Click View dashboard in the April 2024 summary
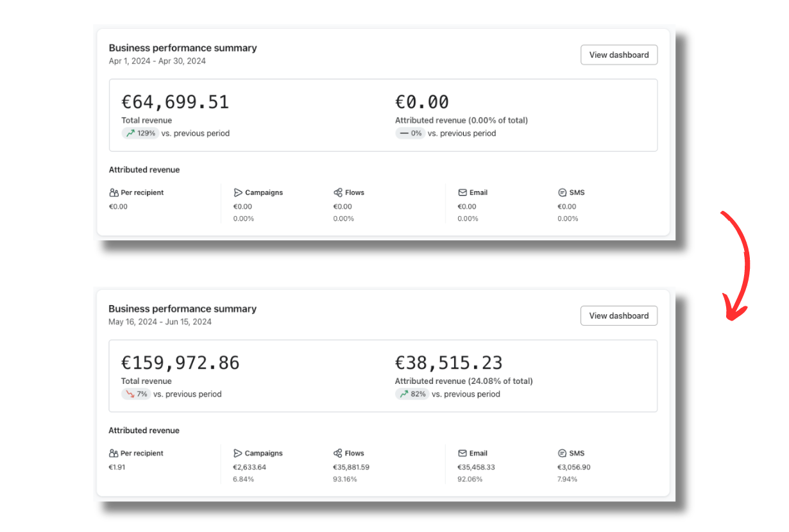This screenshot has width=789, height=532. point(618,55)
